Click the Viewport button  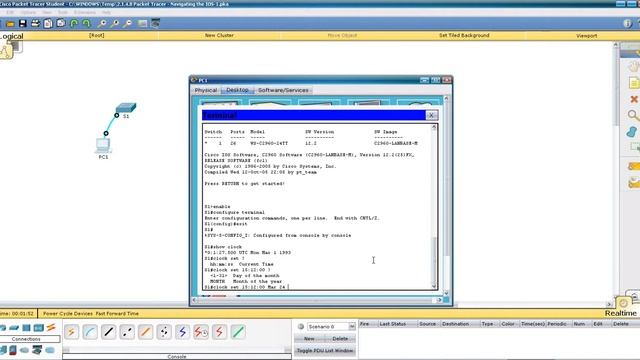pyautogui.click(x=587, y=36)
